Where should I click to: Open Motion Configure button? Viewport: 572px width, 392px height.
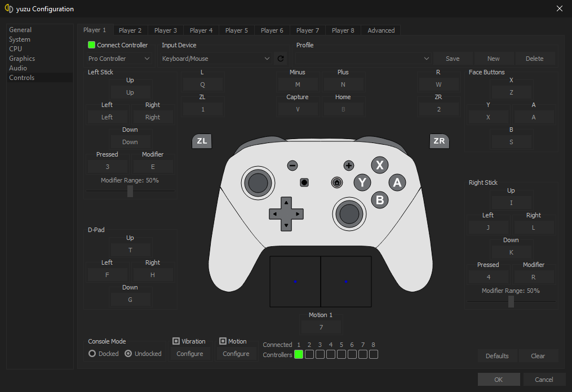tap(236, 353)
